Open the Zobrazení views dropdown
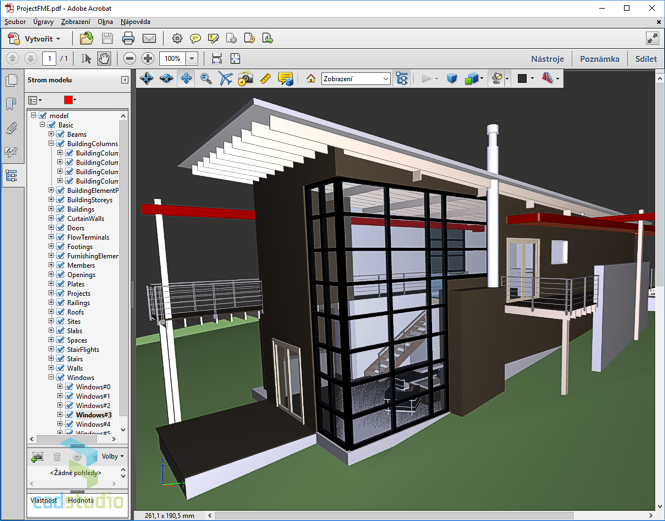This screenshot has height=521, width=665. pyautogui.click(x=356, y=78)
